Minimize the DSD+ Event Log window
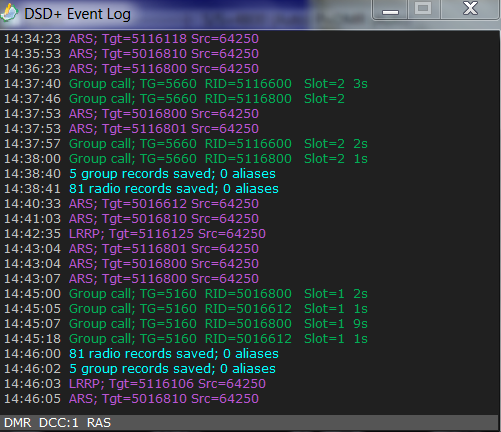 pos(390,10)
